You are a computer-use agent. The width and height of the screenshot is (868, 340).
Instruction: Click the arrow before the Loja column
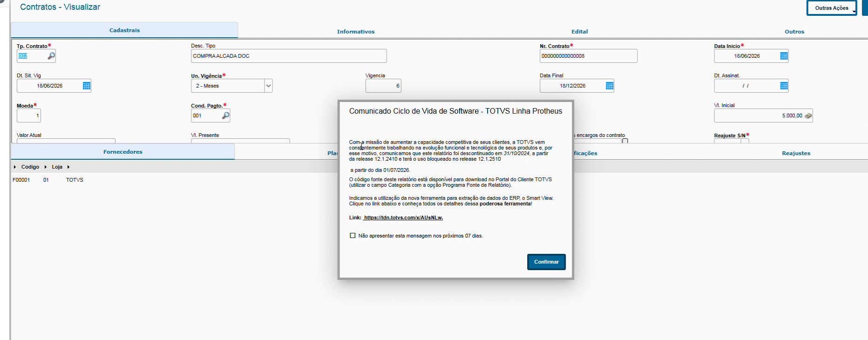click(46, 167)
